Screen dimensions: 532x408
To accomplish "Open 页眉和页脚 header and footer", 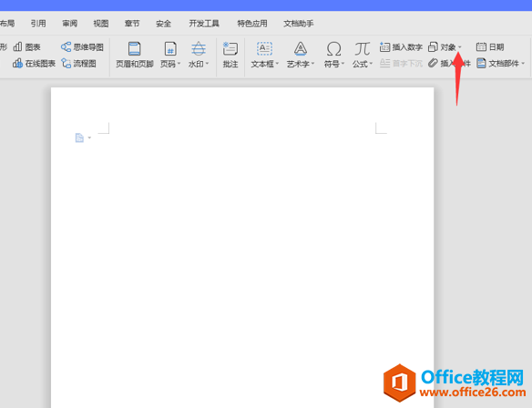I will point(134,55).
